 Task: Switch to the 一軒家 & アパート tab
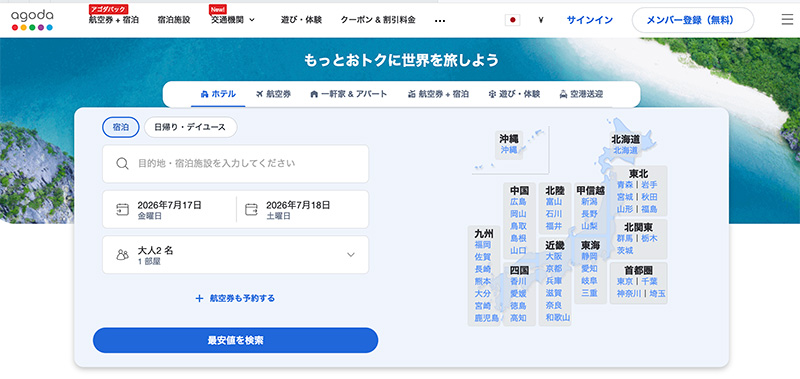pyautogui.click(x=348, y=94)
